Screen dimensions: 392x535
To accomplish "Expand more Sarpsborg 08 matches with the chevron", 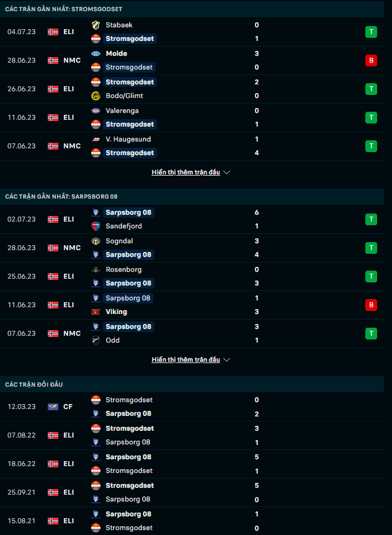I will coord(227,360).
